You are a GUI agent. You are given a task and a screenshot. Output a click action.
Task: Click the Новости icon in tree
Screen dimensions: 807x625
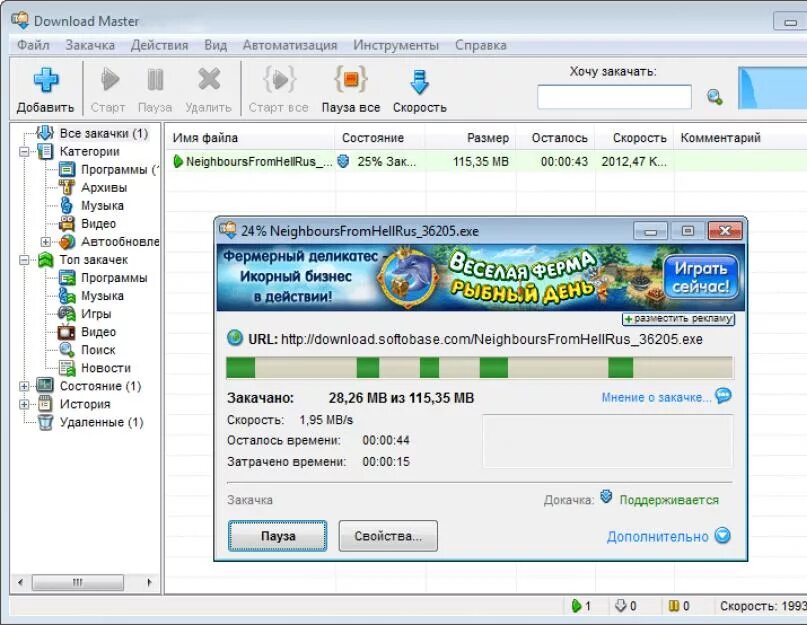tap(67, 368)
